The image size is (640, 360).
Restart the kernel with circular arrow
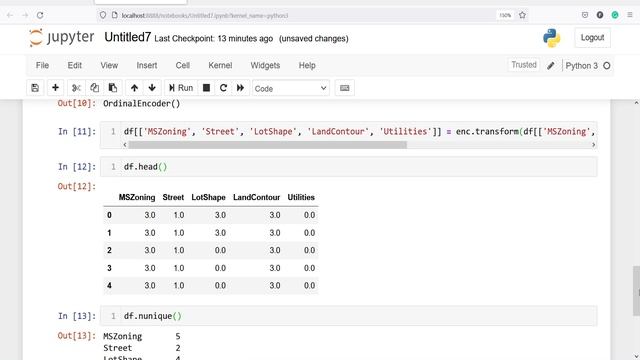(223, 88)
